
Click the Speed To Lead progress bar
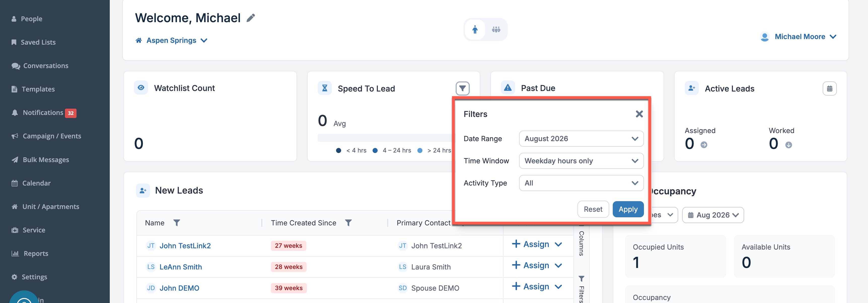pos(384,138)
